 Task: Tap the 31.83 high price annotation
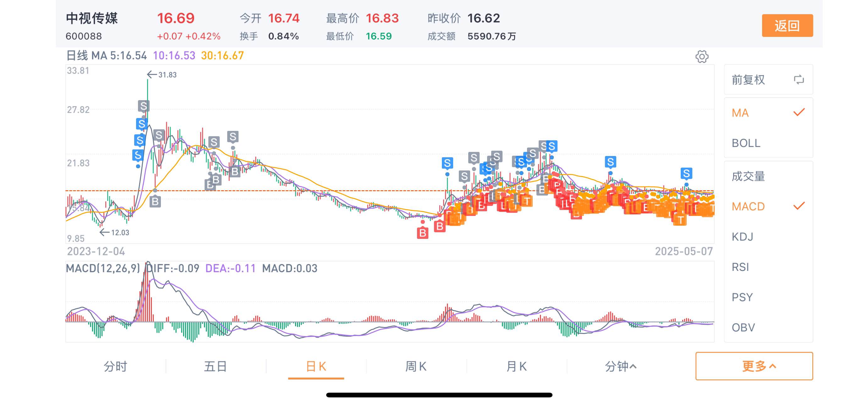click(162, 74)
